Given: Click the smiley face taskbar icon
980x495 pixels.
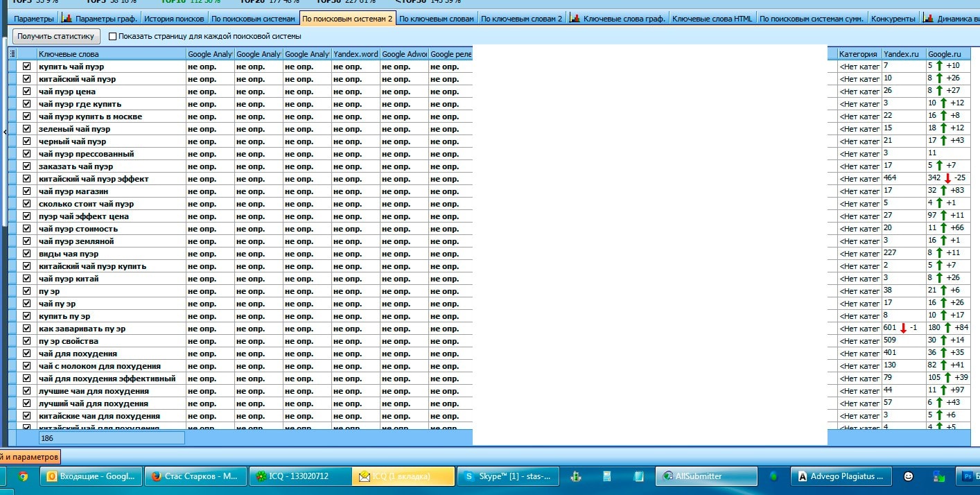Looking at the screenshot, I should (x=909, y=476).
